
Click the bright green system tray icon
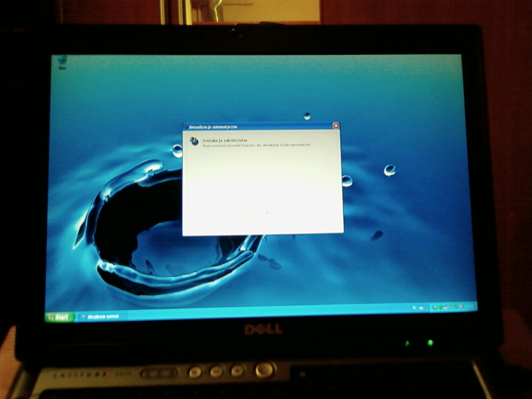440,308
